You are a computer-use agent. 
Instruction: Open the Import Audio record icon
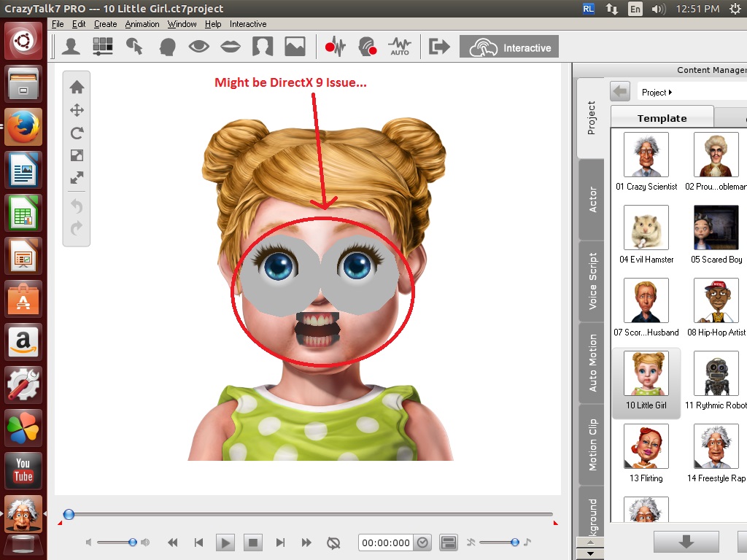(x=335, y=47)
